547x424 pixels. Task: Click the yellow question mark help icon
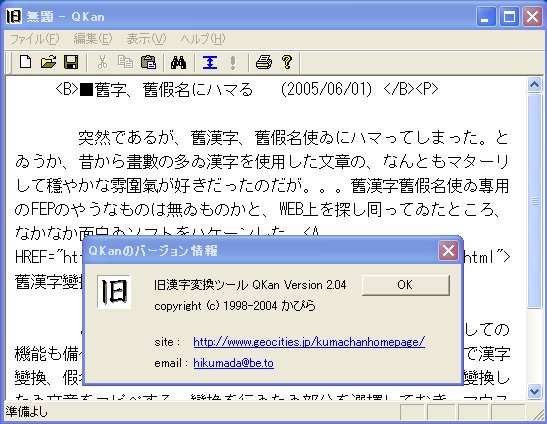coord(287,62)
